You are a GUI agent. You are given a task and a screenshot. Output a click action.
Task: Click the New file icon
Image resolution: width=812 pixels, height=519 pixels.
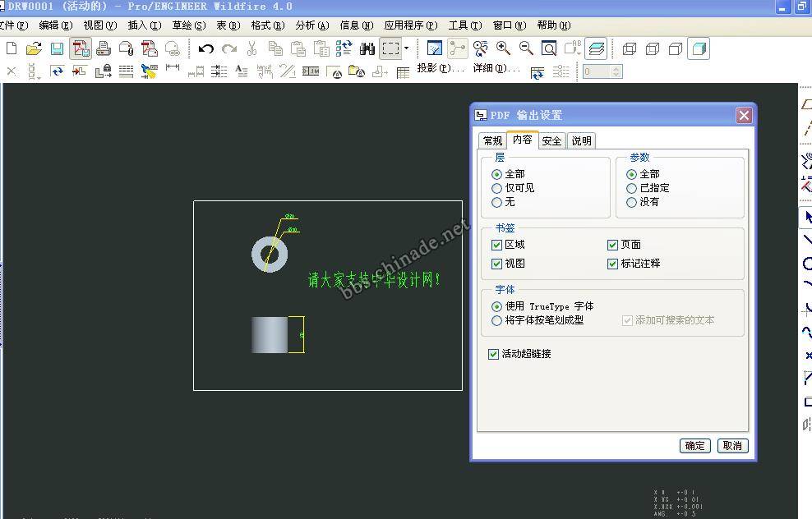click(12, 49)
